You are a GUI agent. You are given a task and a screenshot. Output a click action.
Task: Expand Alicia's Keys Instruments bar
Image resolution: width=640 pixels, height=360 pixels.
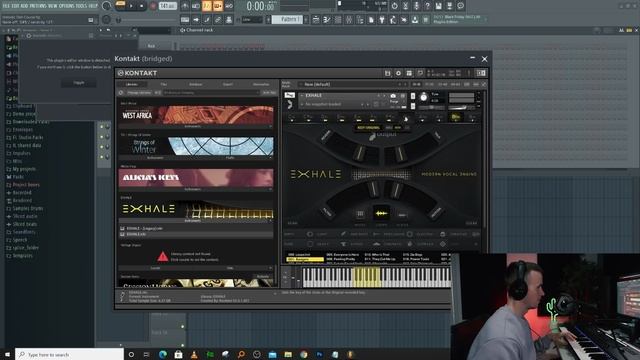click(x=196, y=189)
